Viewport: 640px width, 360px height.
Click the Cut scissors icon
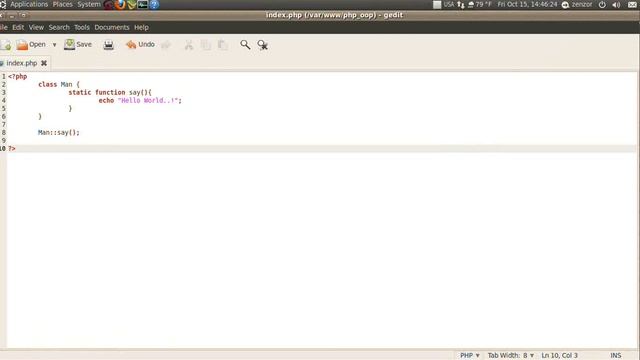[189, 45]
